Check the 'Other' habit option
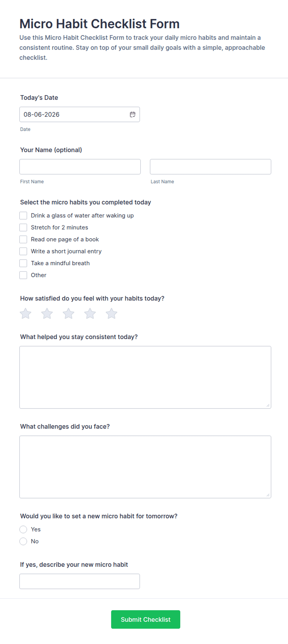Screen dimensions: 288x644 coord(23,275)
